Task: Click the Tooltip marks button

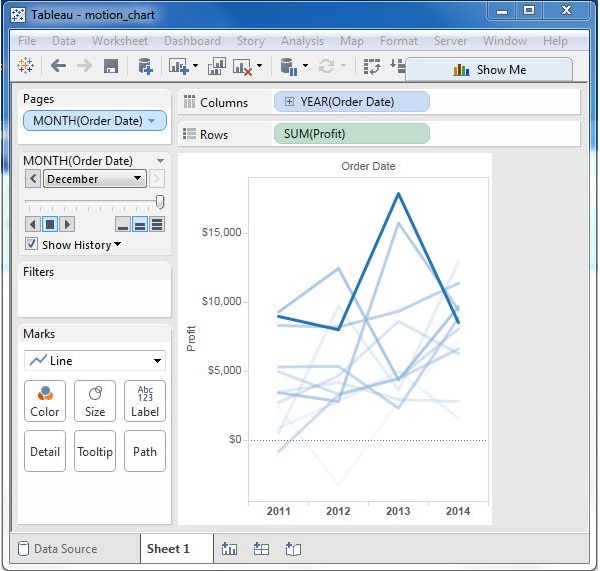Action: 95,451
